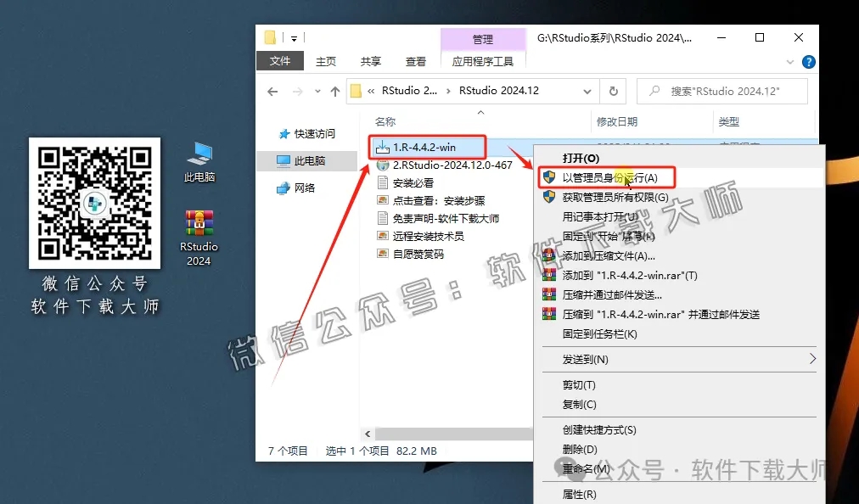Viewport: 859px width, 504px height.
Task: Open the 主页 ribbon tab
Action: point(326,61)
